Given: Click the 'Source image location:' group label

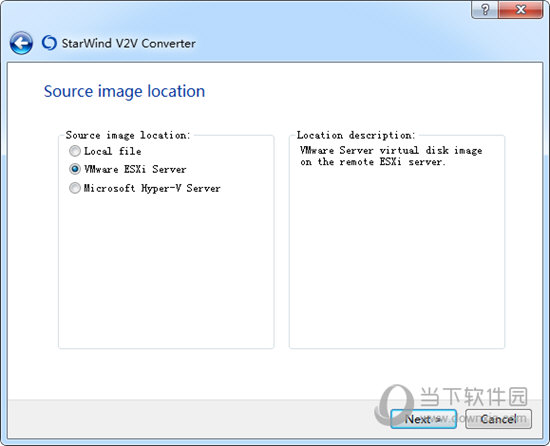Looking at the screenshot, I should click(128, 135).
